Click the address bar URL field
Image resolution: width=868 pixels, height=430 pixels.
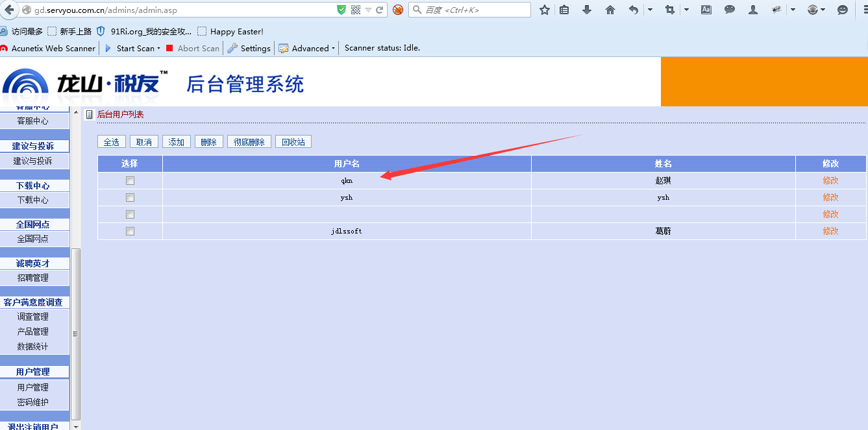tap(184, 10)
